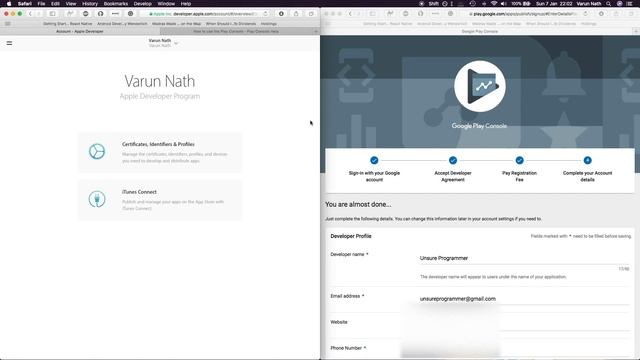Image resolution: width=640 pixels, height=360 pixels.
Task: Open the File menu
Action: (41, 3)
